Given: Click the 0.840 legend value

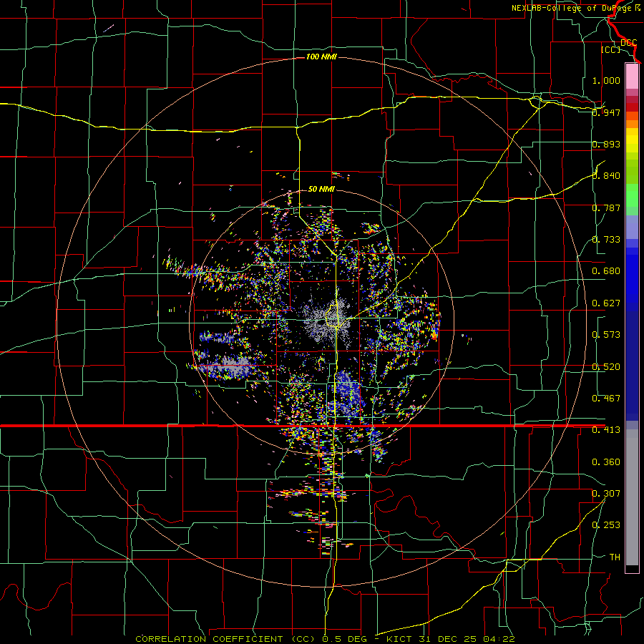Looking at the screenshot, I should point(606,176).
